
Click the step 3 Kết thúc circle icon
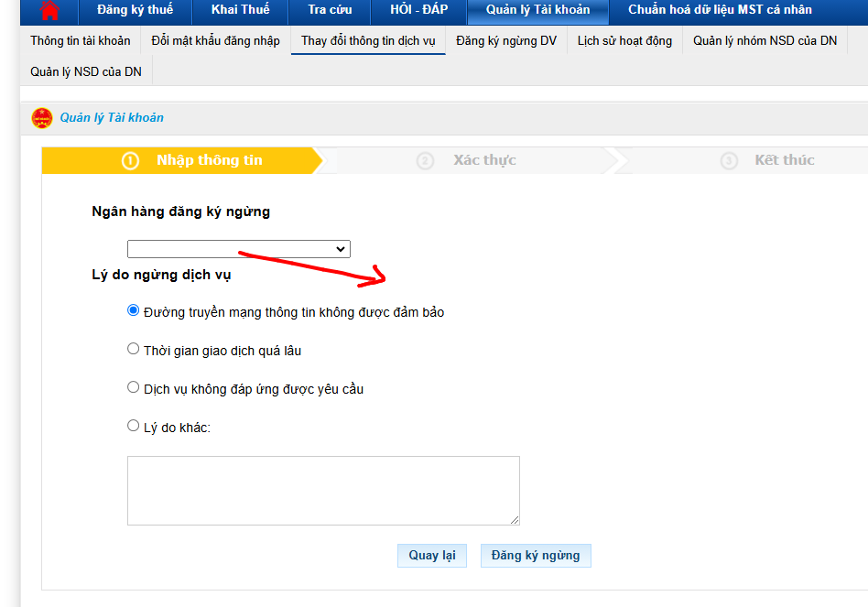click(x=729, y=160)
